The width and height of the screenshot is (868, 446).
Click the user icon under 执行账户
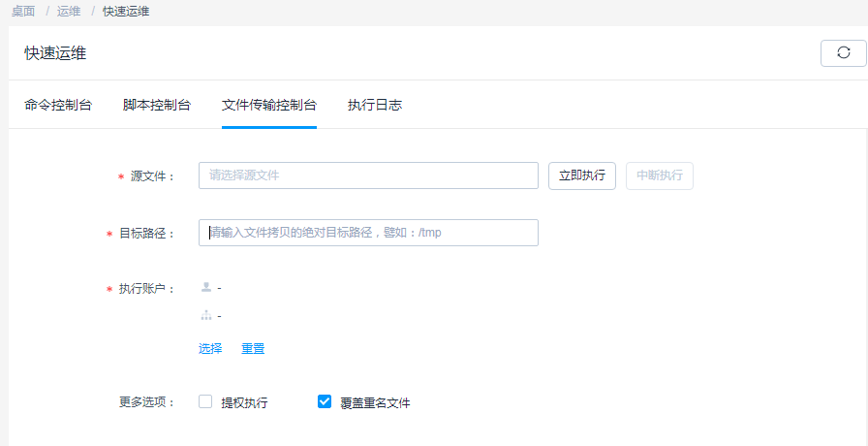tap(206, 287)
